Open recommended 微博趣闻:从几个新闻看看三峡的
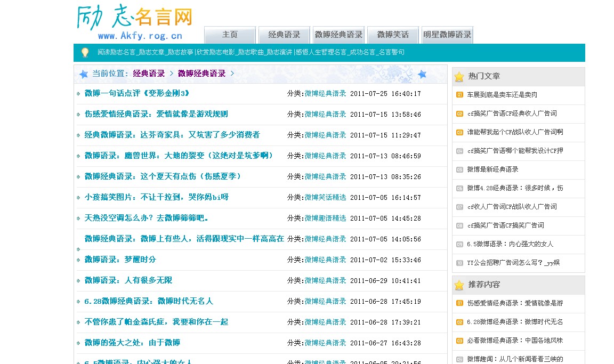The height and width of the screenshot is (364, 614). (515, 359)
